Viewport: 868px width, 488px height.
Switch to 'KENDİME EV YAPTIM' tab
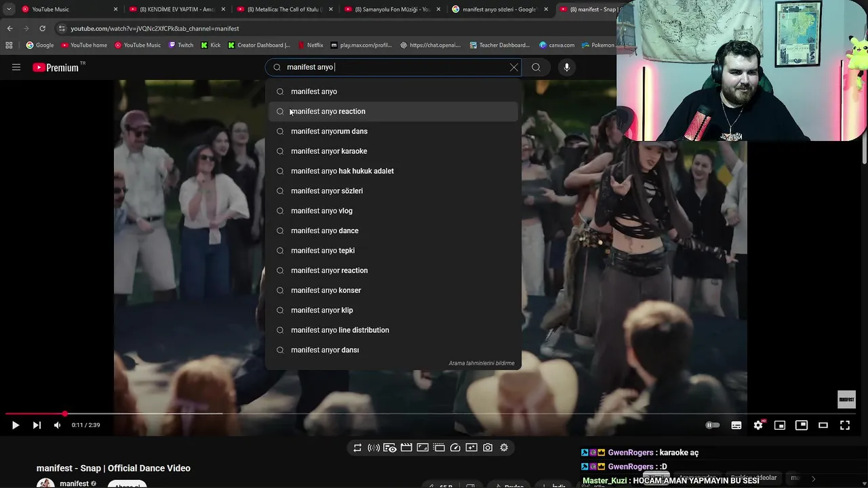tap(176, 9)
